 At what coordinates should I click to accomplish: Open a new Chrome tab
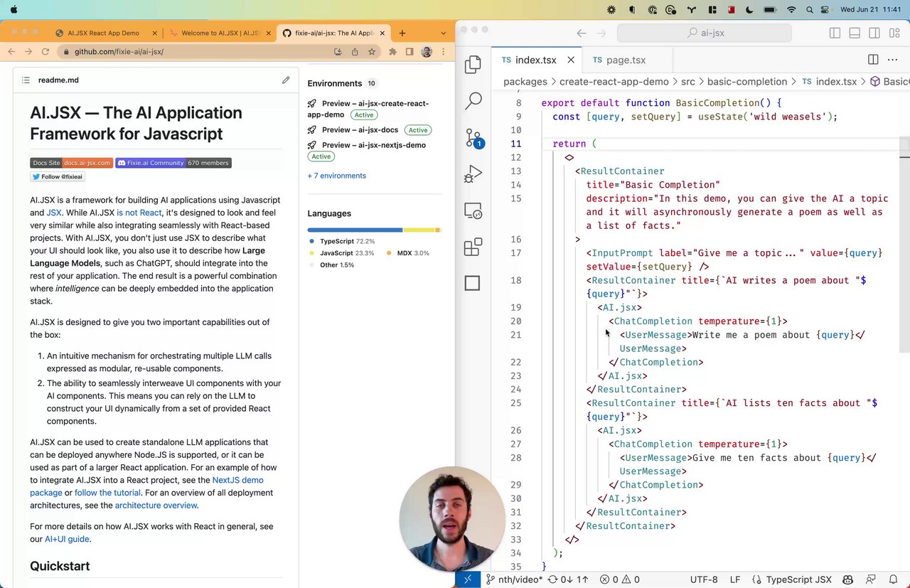coord(402,33)
